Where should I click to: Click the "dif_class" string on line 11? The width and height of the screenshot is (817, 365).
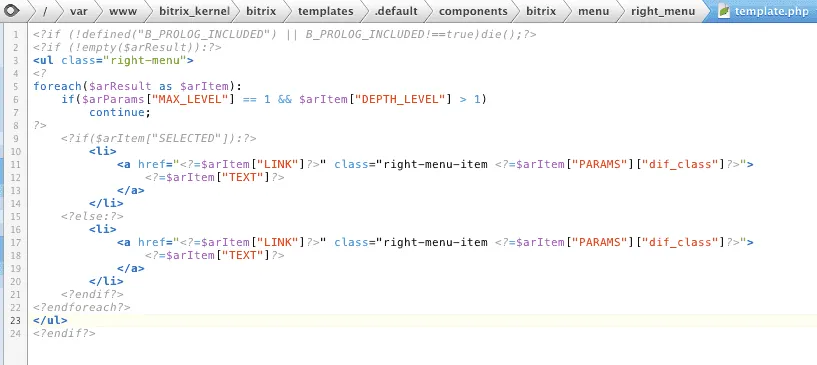pyautogui.click(x=679, y=165)
